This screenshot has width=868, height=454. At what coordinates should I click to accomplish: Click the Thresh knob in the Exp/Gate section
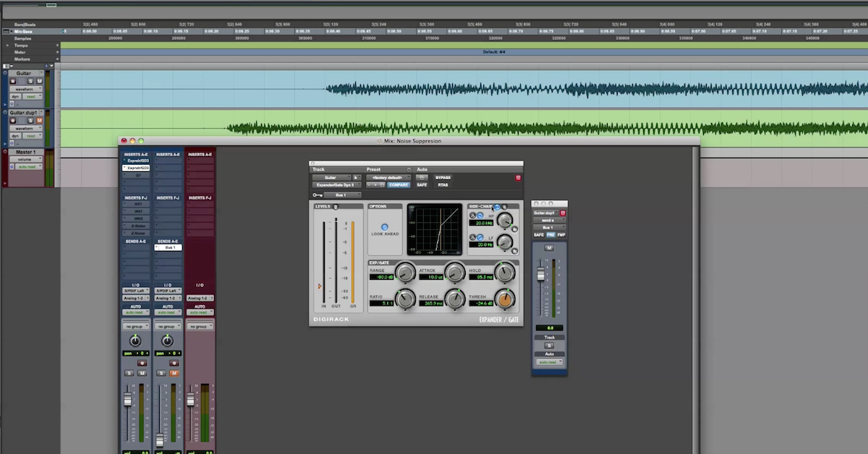pos(504,298)
